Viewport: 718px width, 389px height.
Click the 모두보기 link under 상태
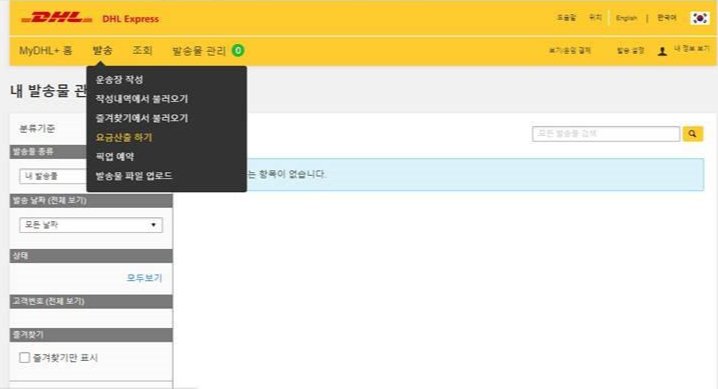144,278
